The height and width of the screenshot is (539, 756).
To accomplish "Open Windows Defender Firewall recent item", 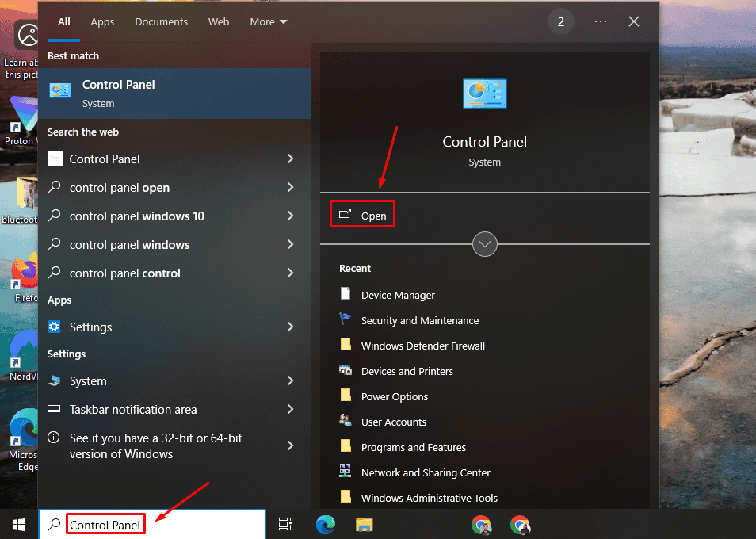I will click(x=422, y=346).
